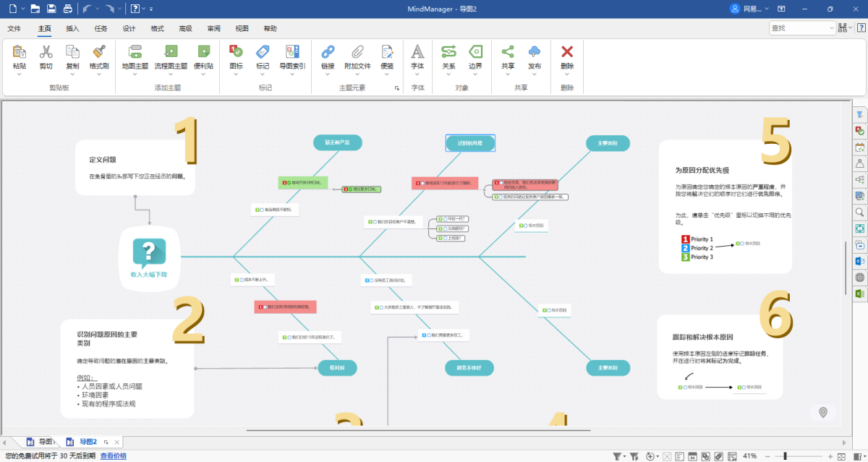Open file with the folder icon in title bar

[35, 9]
